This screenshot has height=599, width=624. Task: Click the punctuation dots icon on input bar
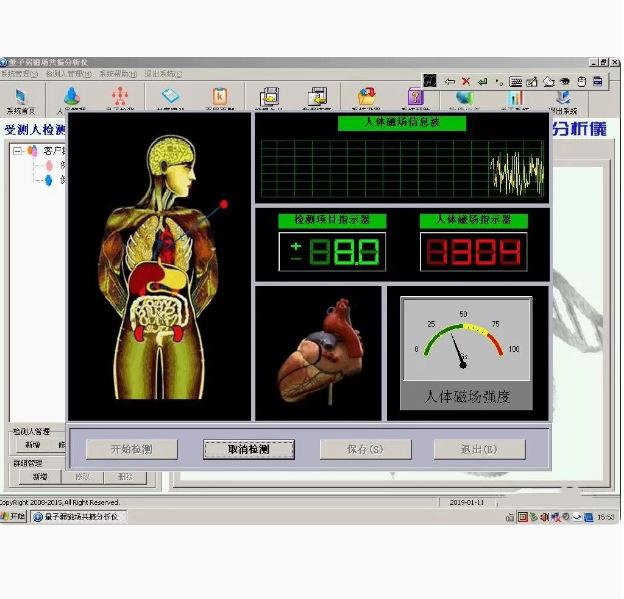click(x=499, y=82)
